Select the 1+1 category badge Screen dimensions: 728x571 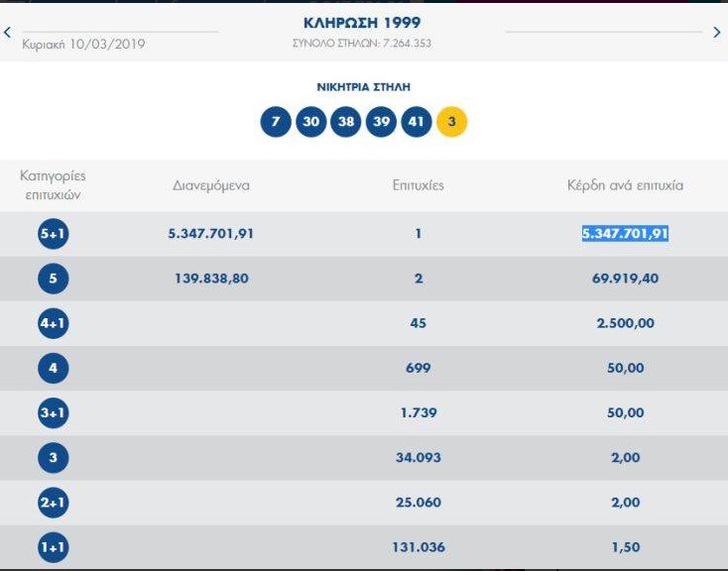[x=53, y=547]
